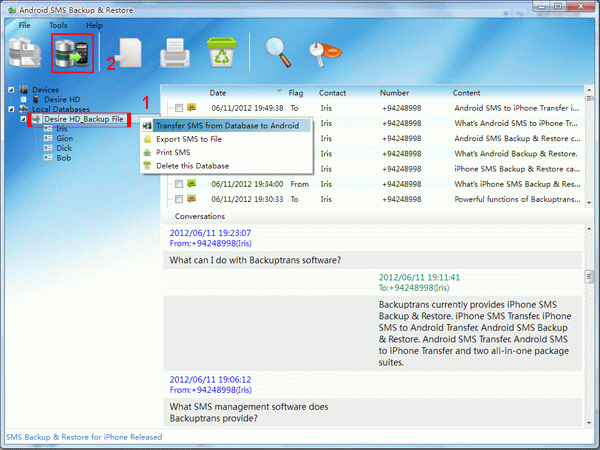Click the contact card icon for Bob

click(48, 158)
